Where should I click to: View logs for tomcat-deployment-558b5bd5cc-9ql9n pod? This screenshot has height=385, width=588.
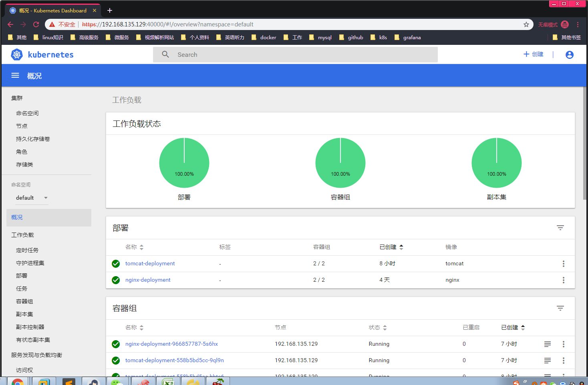point(547,361)
